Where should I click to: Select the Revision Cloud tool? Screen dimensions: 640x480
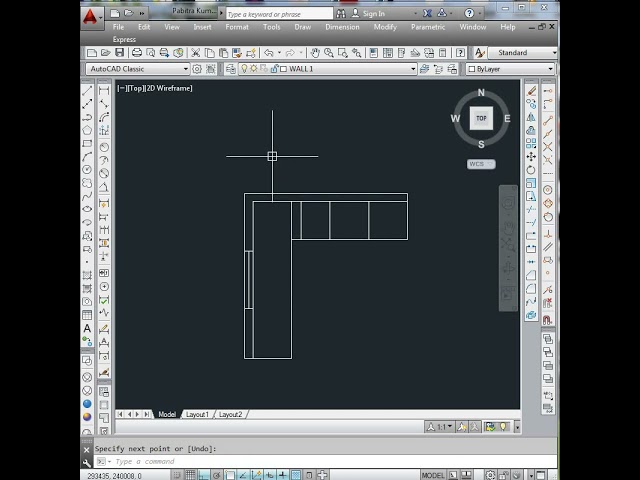pos(87,183)
